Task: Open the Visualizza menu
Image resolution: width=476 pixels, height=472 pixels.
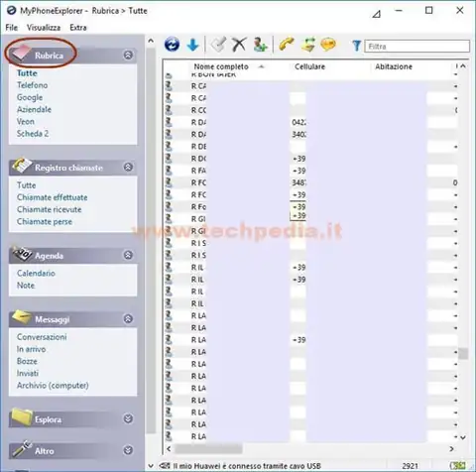Action: click(44, 28)
